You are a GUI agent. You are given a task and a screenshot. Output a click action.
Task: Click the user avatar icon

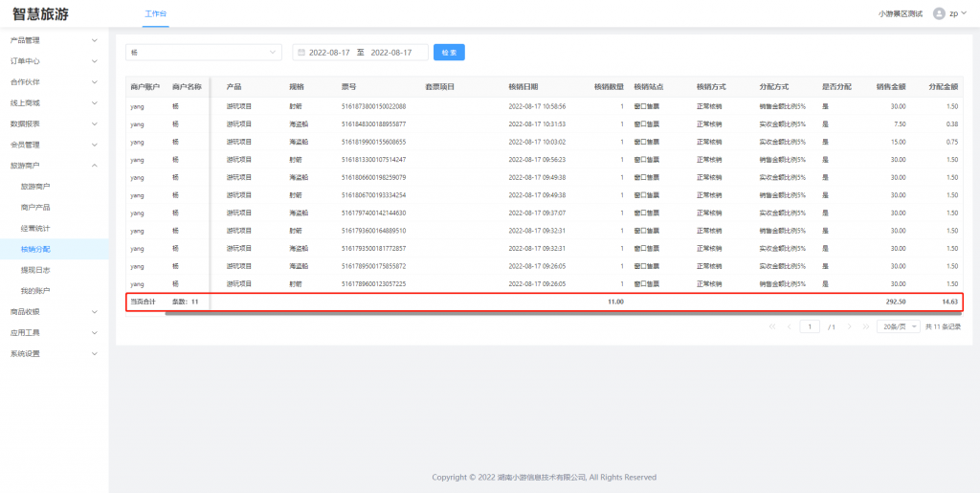point(939,13)
